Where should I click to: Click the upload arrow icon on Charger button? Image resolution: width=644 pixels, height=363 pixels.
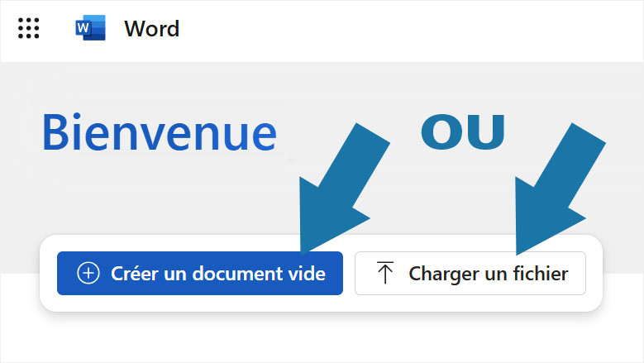[x=385, y=274]
